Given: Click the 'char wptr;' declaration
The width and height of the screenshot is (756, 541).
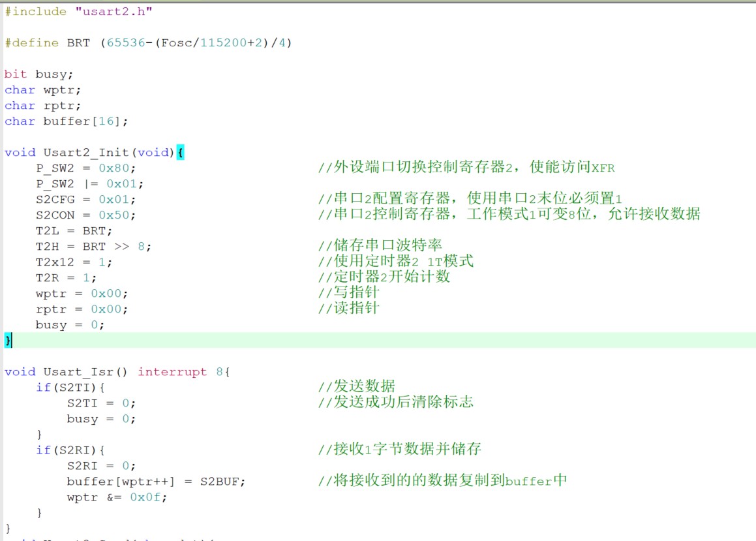Looking at the screenshot, I should (42, 89).
